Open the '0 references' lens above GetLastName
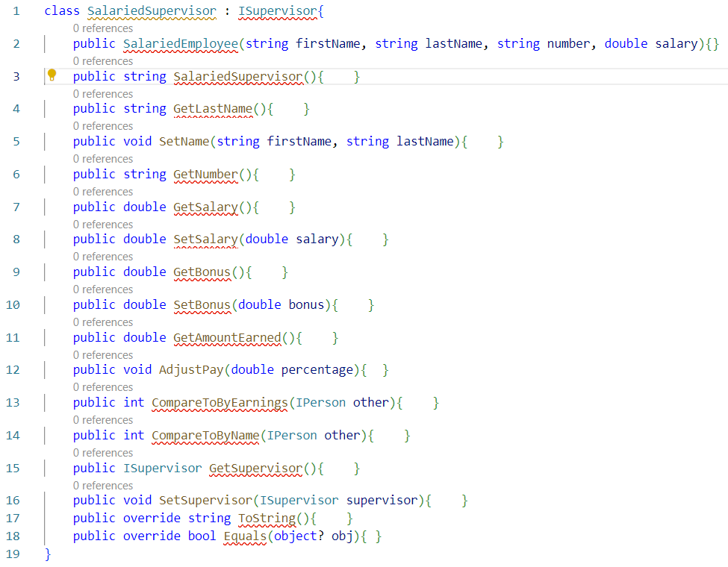The height and width of the screenshot is (567, 728). (x=102, y=94)
